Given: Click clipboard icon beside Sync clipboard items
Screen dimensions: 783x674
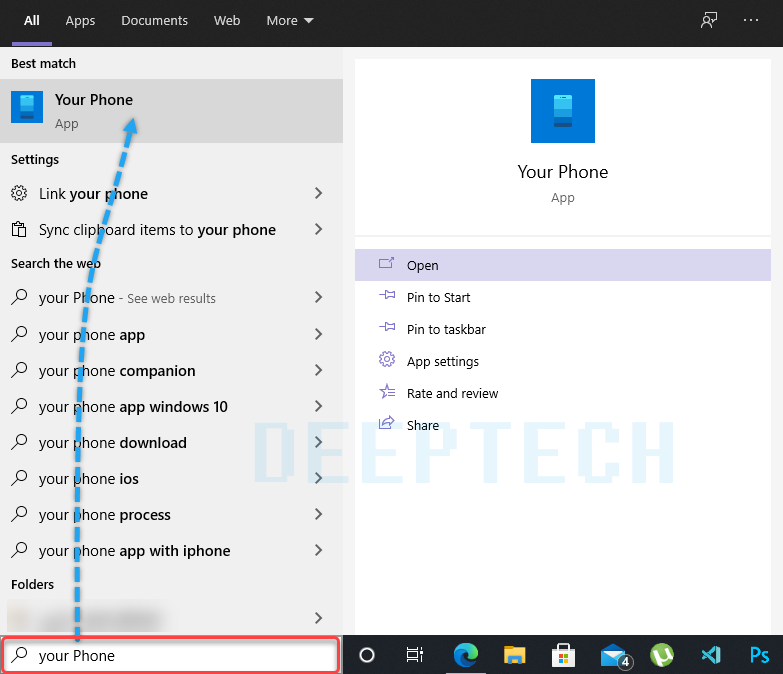Looking at the screenshot, I should pyautogui.click(x=19, y=229).
